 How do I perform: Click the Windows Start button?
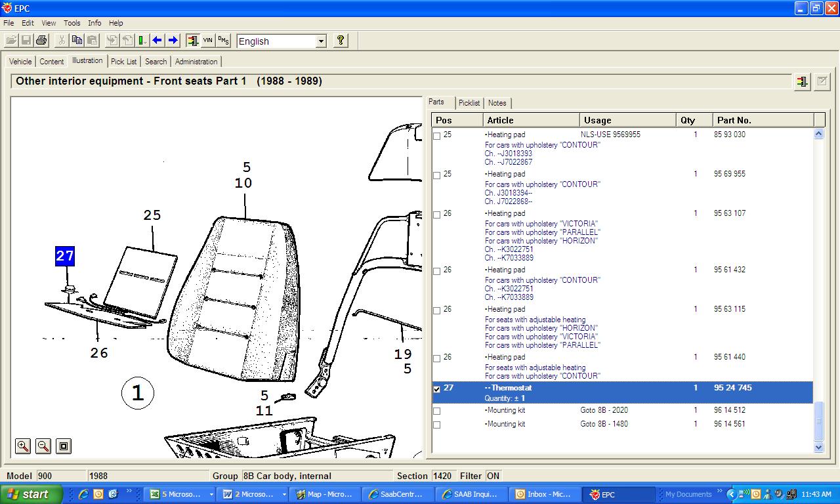31,494
